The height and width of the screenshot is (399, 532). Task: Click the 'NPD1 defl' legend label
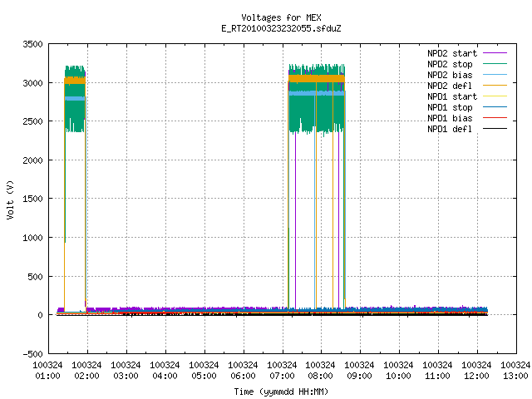click(450, 130)
